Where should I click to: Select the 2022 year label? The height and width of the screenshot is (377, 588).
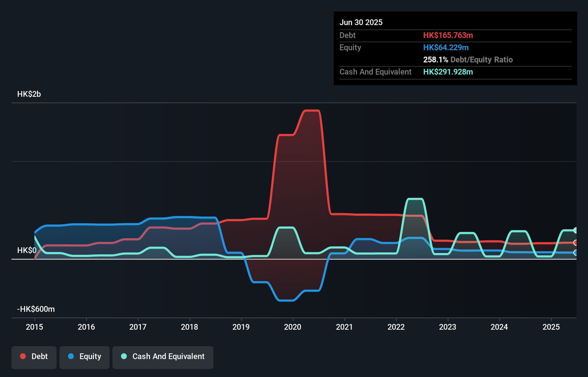(x=396, y=327)
